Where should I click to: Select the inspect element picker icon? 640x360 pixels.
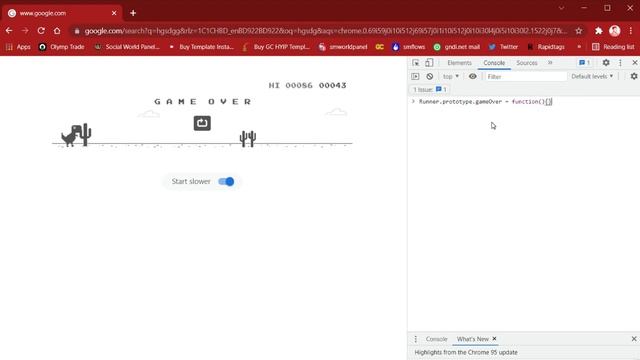(416, 62)
